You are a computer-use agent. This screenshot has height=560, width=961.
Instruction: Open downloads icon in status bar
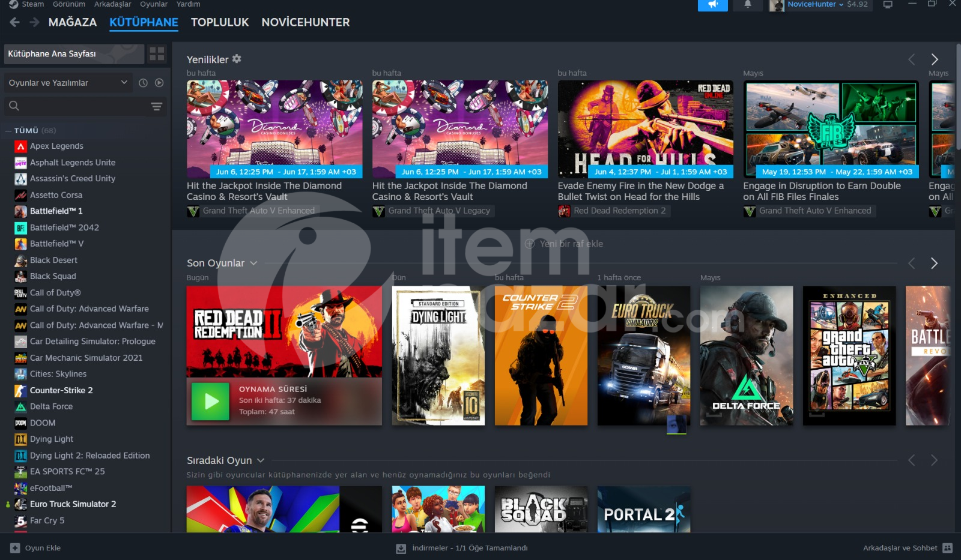point(401,548)
